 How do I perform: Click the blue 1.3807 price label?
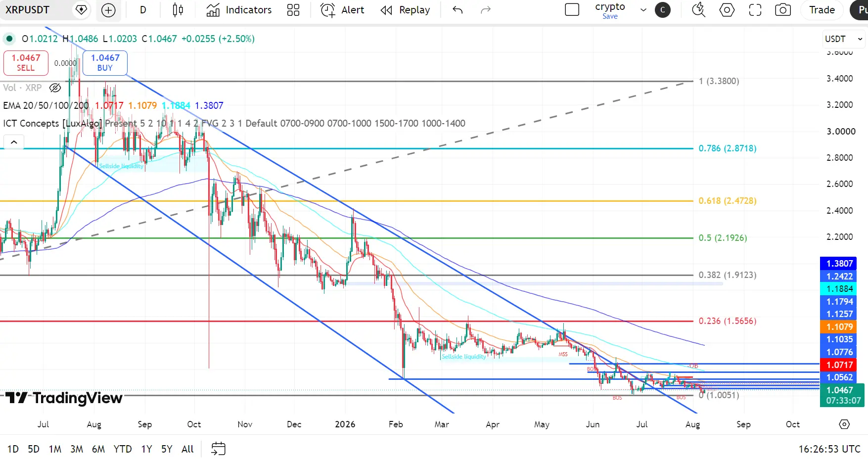(839, 264)
